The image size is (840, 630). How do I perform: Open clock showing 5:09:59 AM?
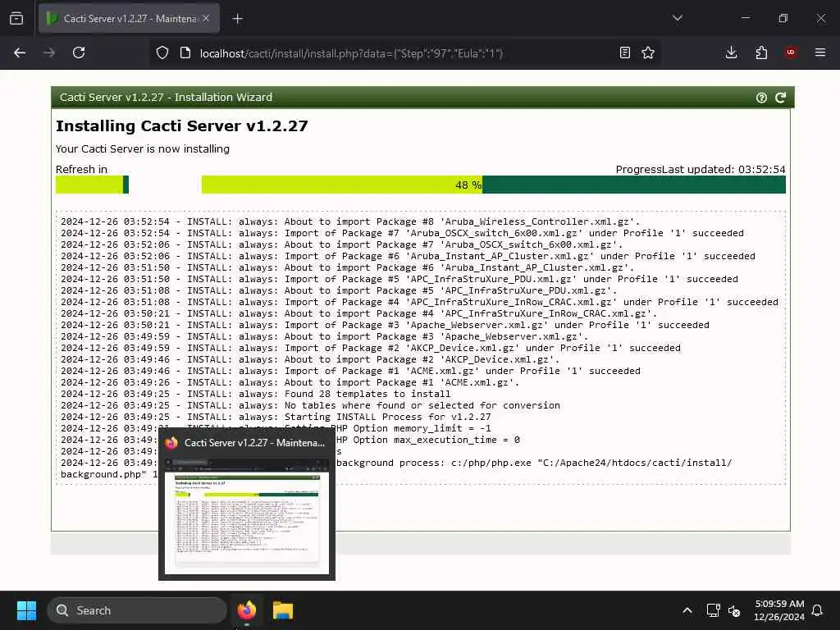tap(779, 610)
